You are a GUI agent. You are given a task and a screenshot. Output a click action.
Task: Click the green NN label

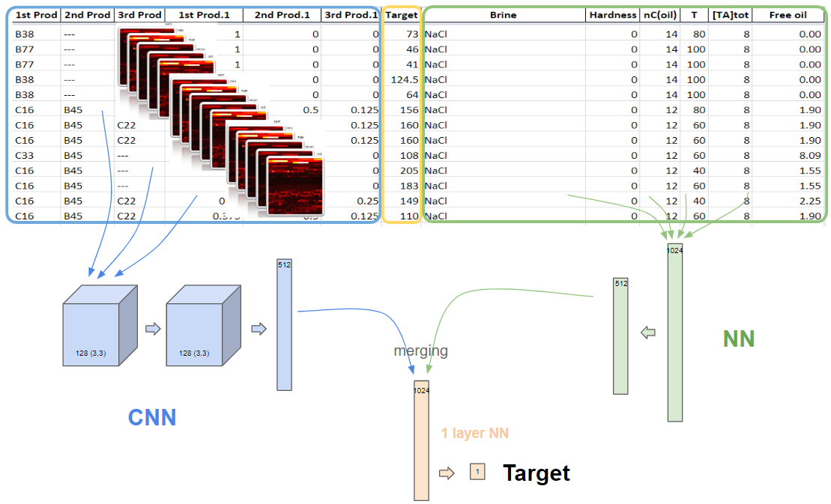[739, 338]
